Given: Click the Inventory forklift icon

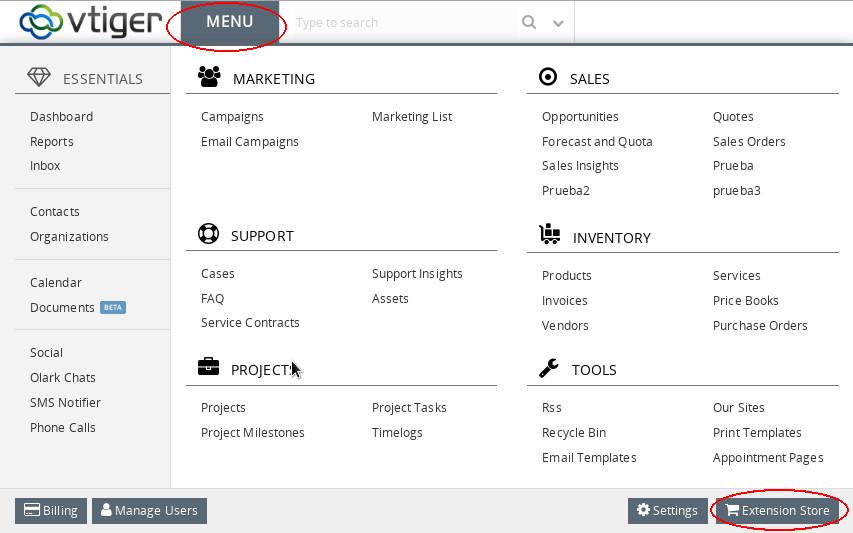Looking at the screenshot, I should point(549,235).
